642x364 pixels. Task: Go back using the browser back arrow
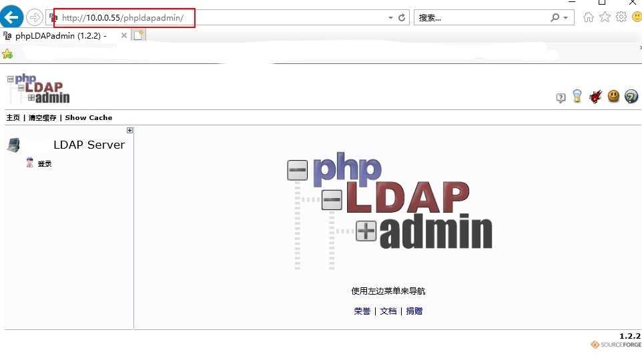11,17
